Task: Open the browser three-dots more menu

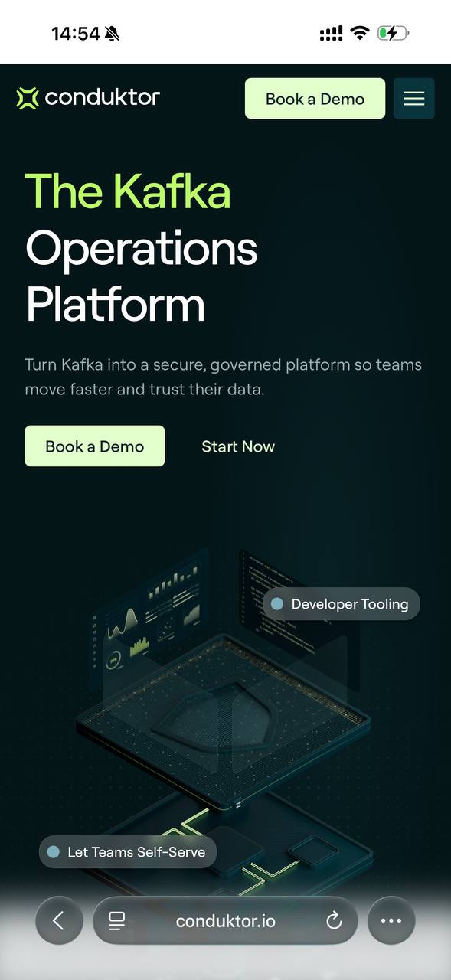Action: (x=391, y=920)
